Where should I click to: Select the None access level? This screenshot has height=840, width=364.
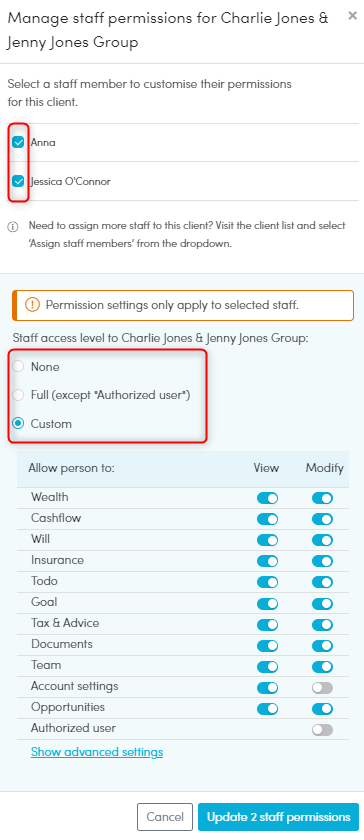pos(19,367)
